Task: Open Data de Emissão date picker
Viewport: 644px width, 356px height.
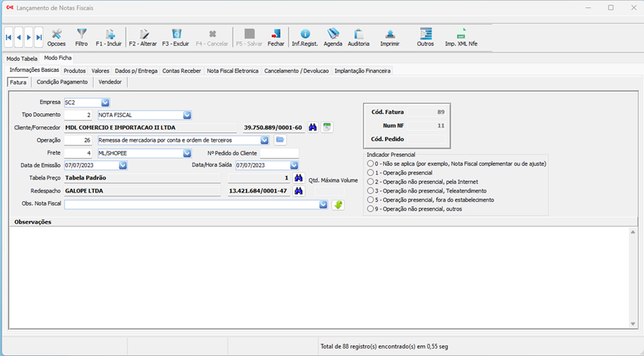Action: coord(122,166)
